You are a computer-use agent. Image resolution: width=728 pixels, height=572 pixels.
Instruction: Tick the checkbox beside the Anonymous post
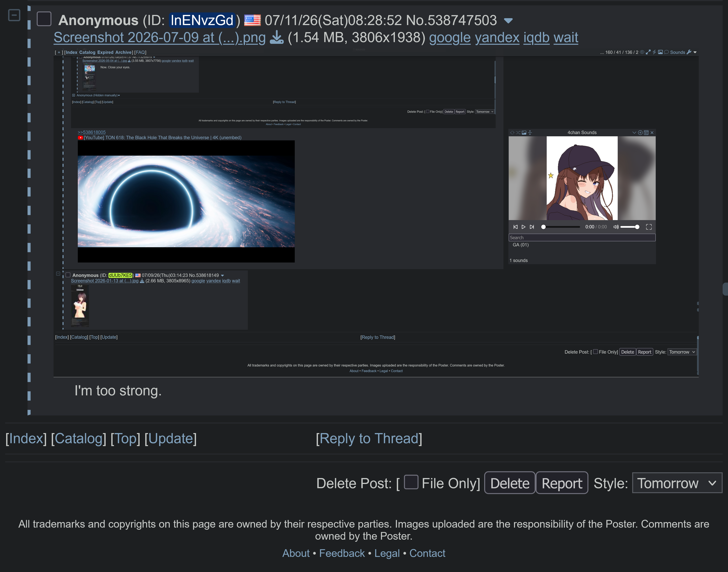(44, 19)
